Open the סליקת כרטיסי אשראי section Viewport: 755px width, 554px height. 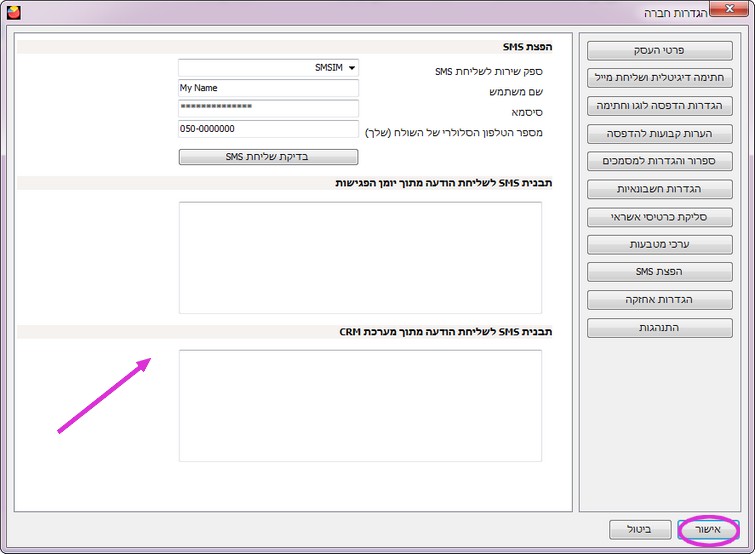[x=659, y=217]
